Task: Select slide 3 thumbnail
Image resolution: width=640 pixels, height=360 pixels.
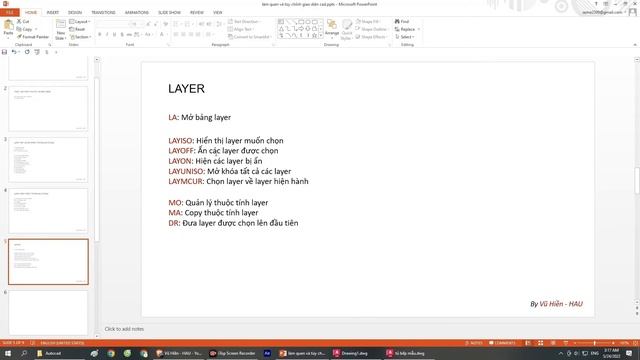Action: click(48, 160)
